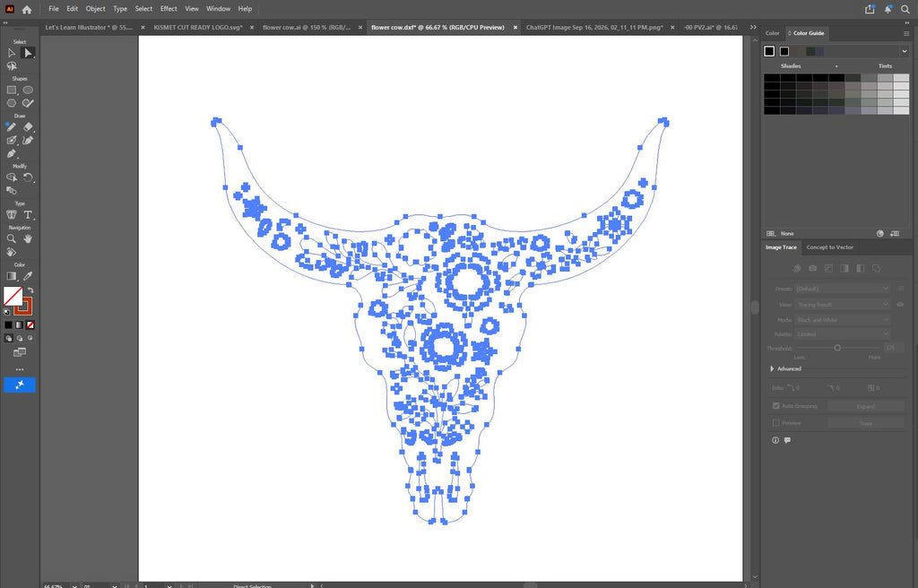
Task: Select the Touch Type tool
Action: (11, 215)
